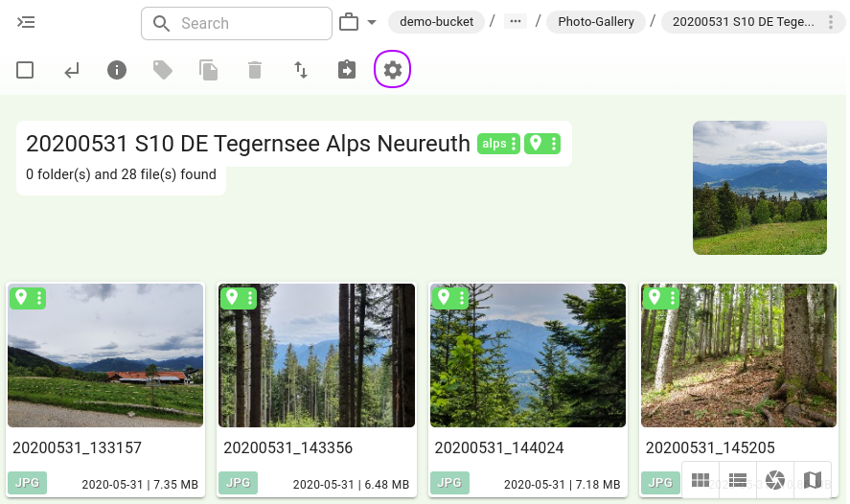The height and width of the screenshot is (504, 850).
Task: Open the sort order arrows icon
Action: 301,70
